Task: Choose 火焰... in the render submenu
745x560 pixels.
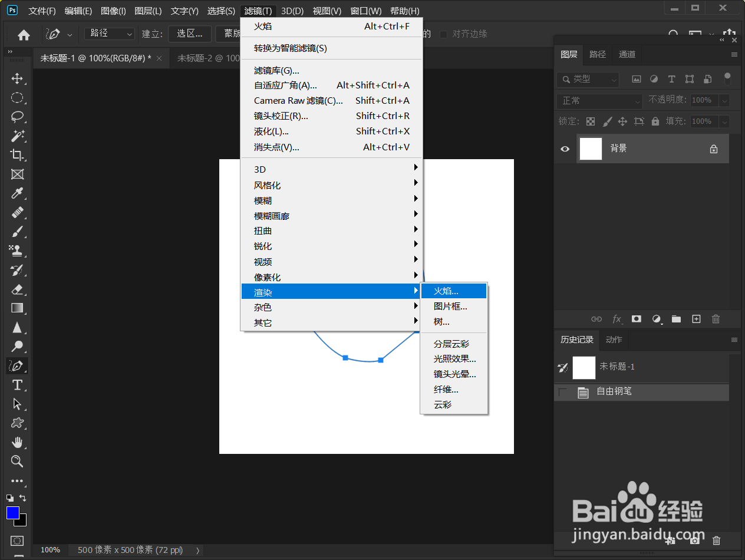Action: tap(454, 291)
